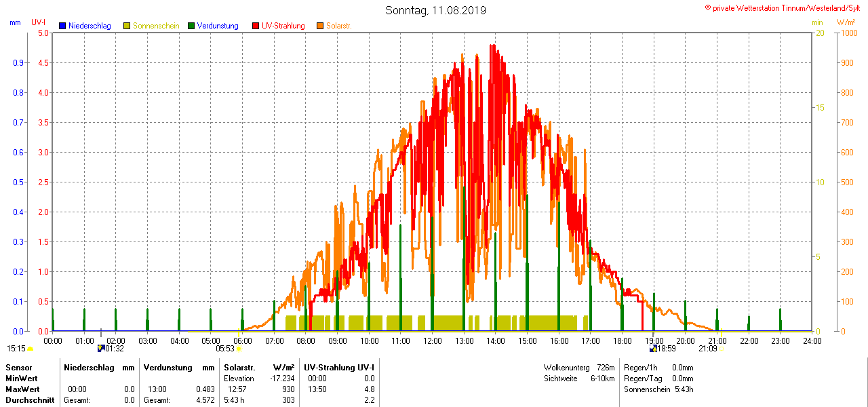Image resolution: width=868 pixels, height=407 pixels.
Task: Click the Sonnenschein 5:43h summary value
Action: point(684,389)
